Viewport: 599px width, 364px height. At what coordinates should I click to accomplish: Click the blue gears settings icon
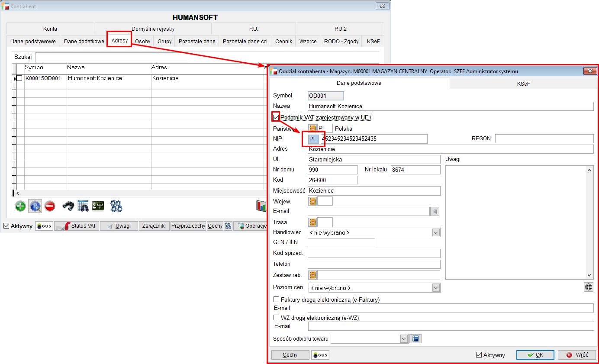[x=116, y=206]
